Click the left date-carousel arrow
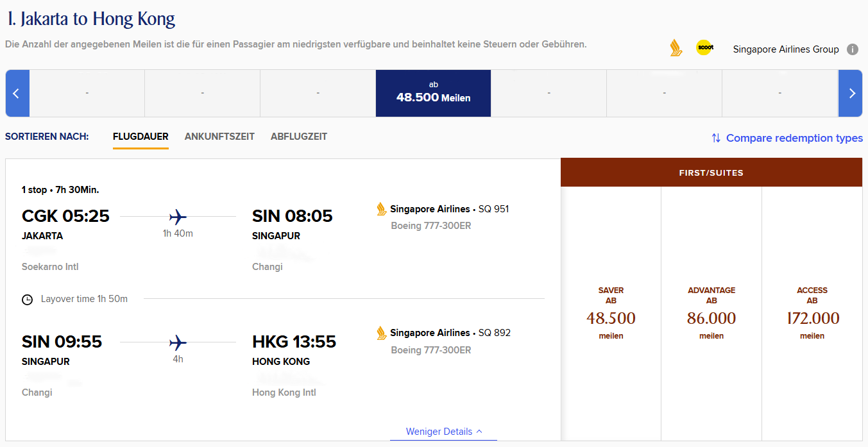 (17, 93)
